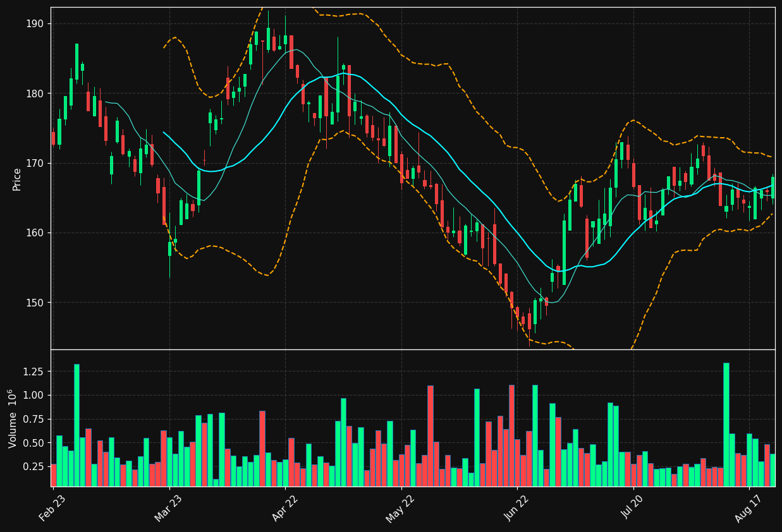Click the 190 price axis label
The image size is (782, 532).
pos(35,24)
